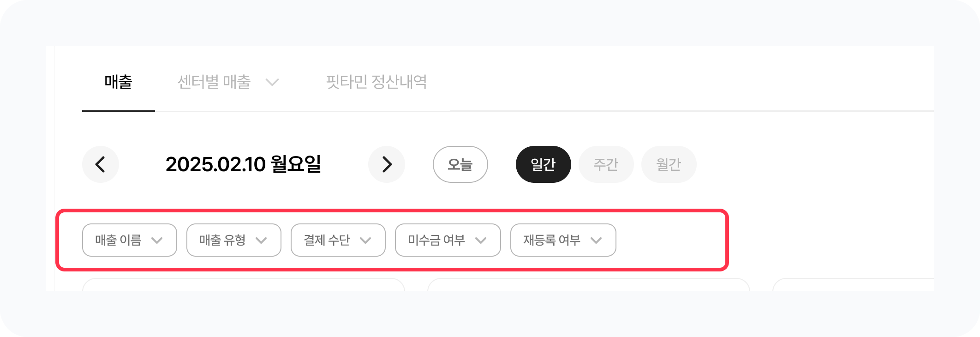980x337 pixels.
Task: Select the 매출 tab
Action: (x=119, y=82)
